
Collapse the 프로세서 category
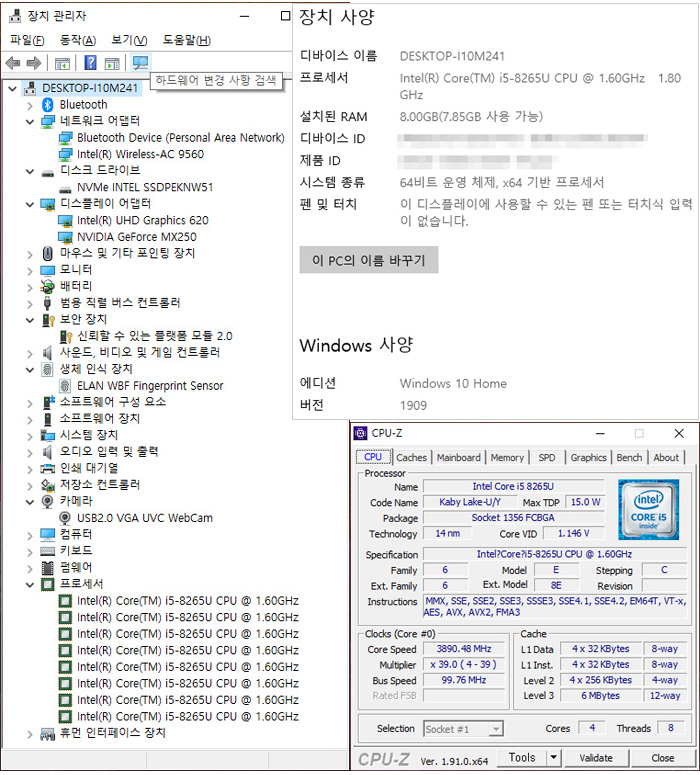coord(30,585)
